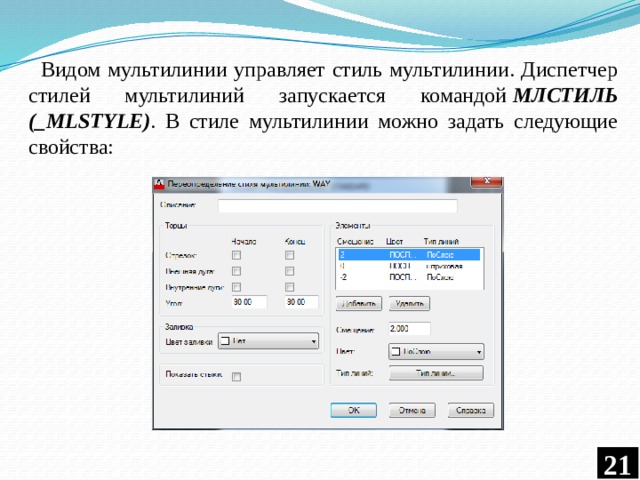Image resolution: width=640 pixels, height=480 pixels.
Task: Toggle Внешняя дуга checkbox under Конец
Action: [x=289, y=271]
